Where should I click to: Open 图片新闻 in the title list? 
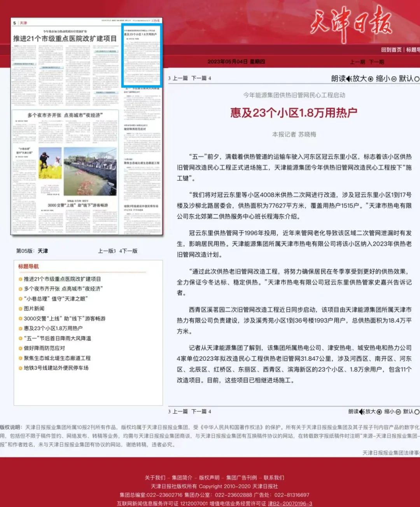[34, 308]
